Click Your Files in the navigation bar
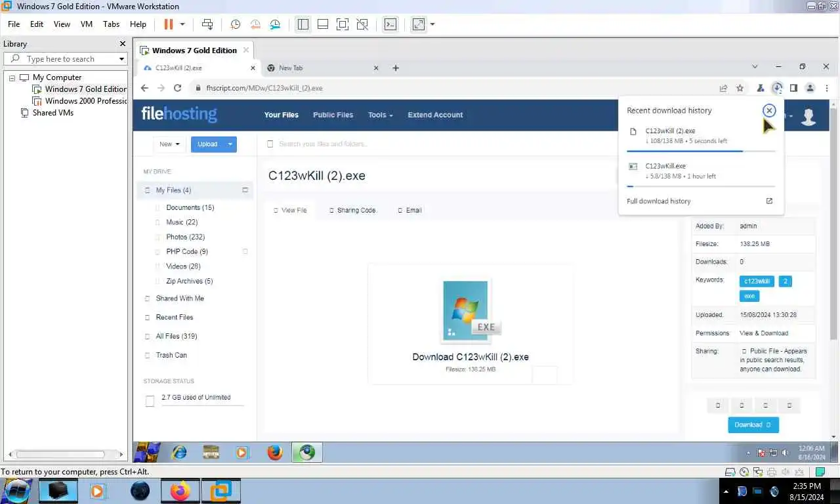 click(281, 115)
